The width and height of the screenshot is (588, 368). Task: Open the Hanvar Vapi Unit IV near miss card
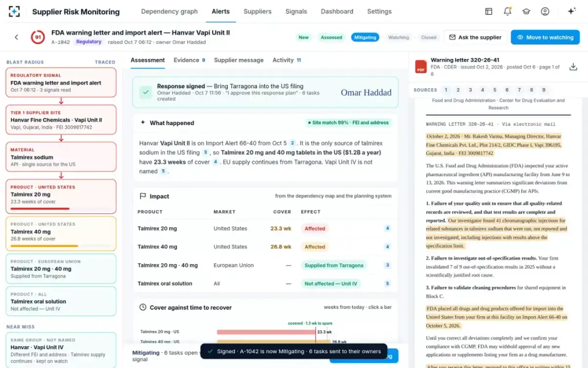point(61,350)
